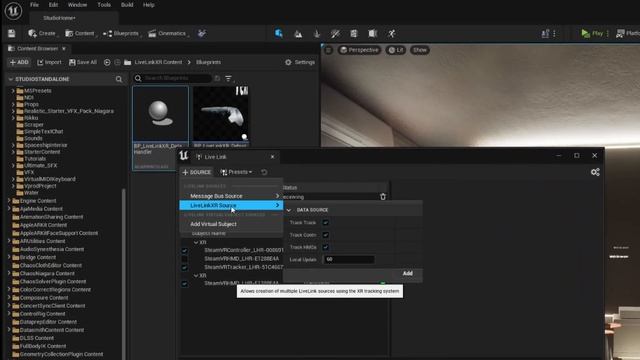Collapse the STUDIOSTANDALONE tree section
The image size is (640, 360).
pyautogui.click(x=11, y=79)
